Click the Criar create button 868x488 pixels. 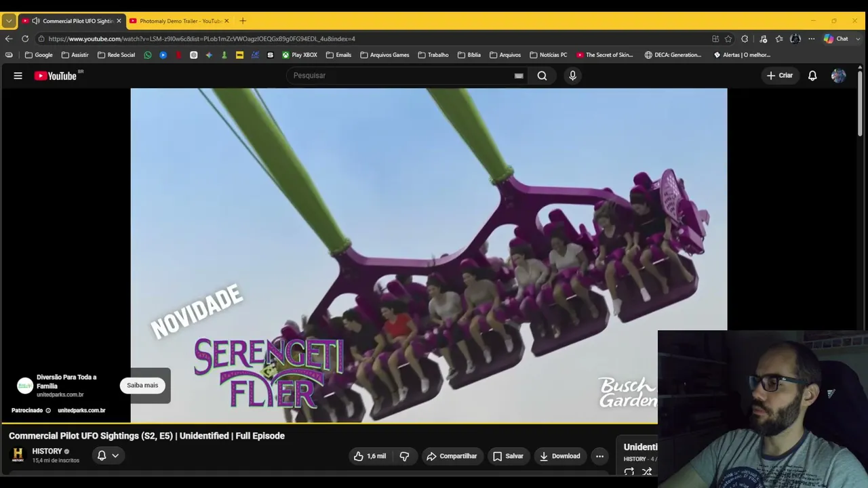click(x=779, y=76)
